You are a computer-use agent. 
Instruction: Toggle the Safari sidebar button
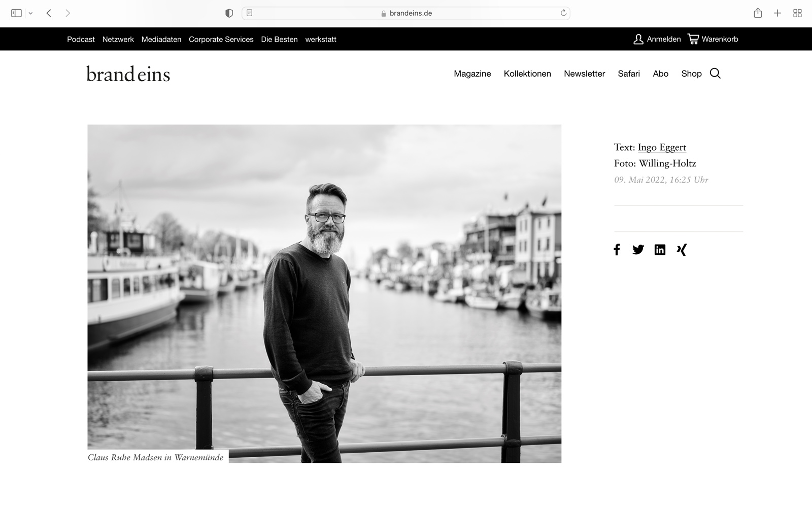pyautogui.click(x=16, y=13)
